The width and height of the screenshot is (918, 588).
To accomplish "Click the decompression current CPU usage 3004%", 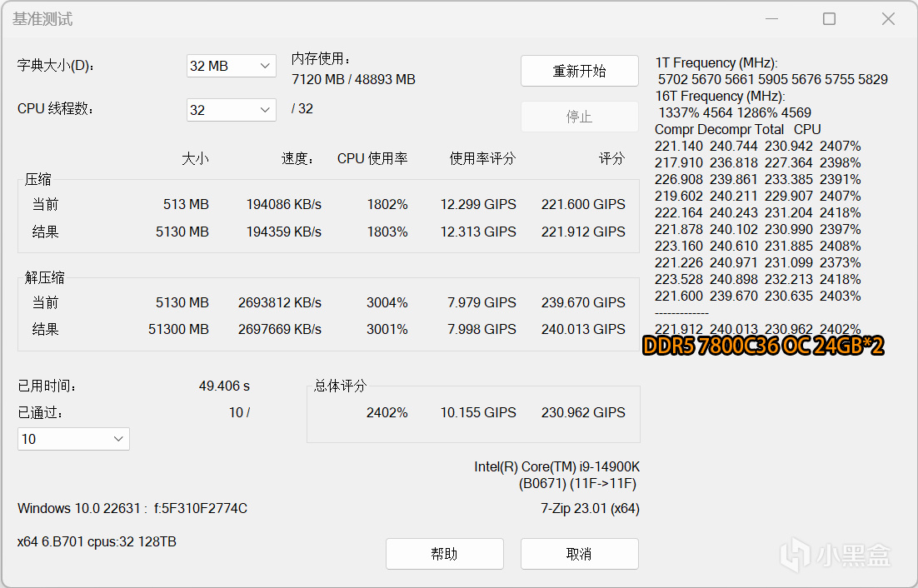I will pyautogui.click(x=387, y=302).
